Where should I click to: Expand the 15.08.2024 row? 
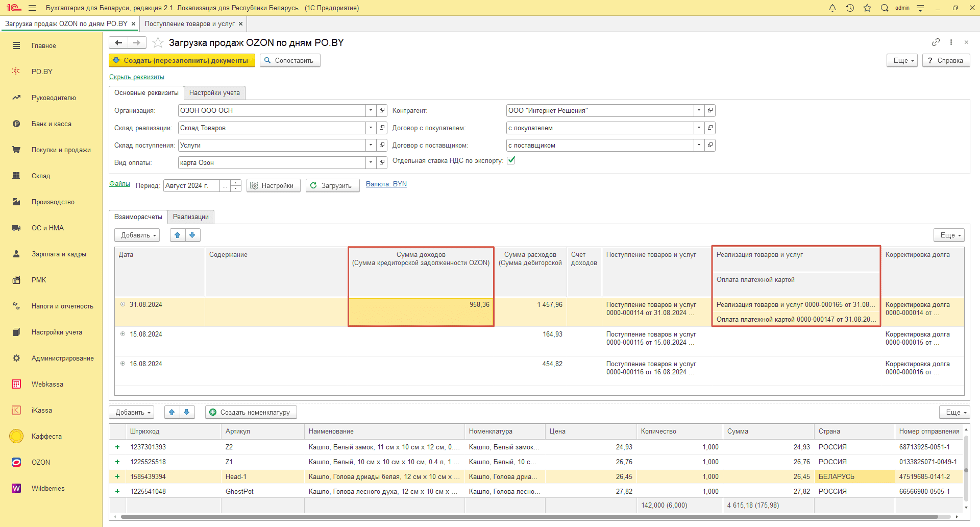point(122,334)
